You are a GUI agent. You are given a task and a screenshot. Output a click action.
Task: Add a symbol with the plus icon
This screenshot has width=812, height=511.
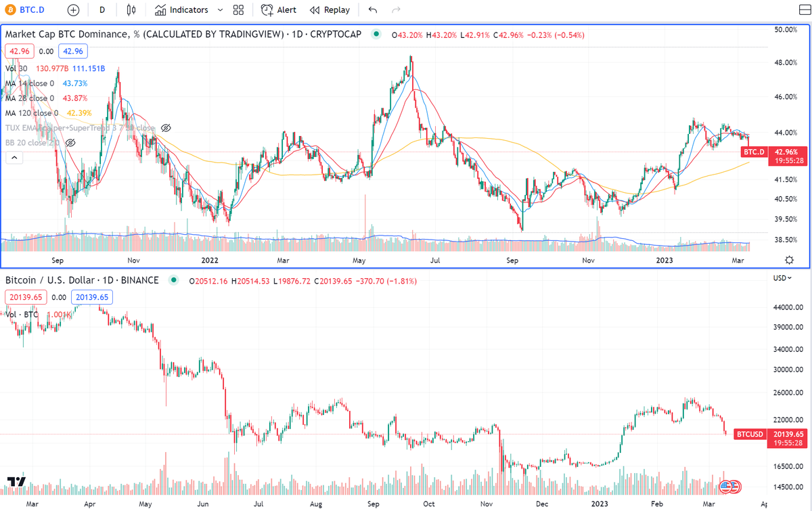(73, 10)
